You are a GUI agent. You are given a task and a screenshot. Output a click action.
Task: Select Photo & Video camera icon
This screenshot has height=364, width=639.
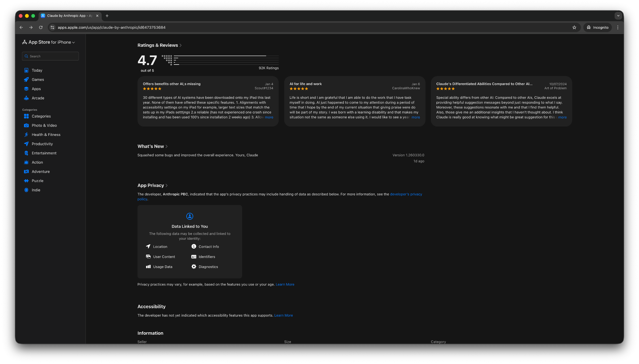(x=27, y=126)
